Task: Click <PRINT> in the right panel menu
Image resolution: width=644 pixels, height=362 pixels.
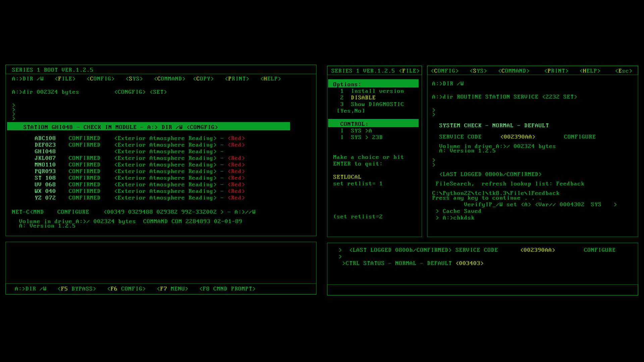Action: 556,71
